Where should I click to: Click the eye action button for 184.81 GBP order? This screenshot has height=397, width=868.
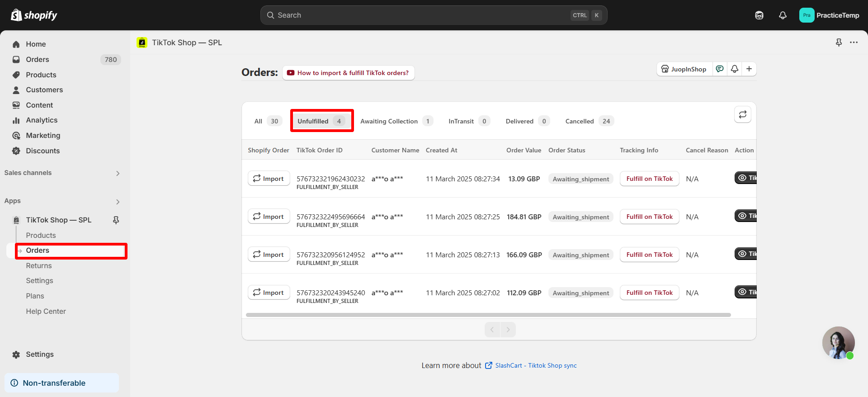745,216
